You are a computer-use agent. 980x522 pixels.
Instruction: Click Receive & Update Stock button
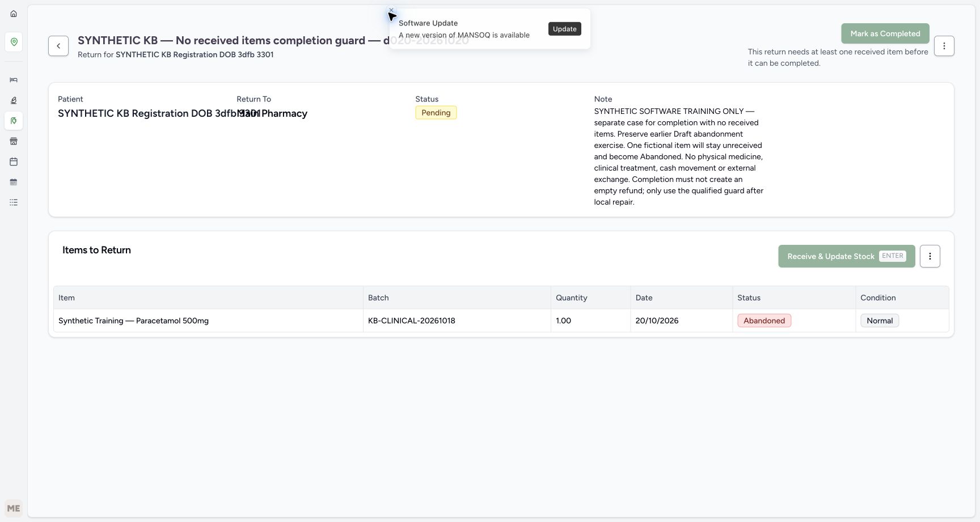pos(846,256)
